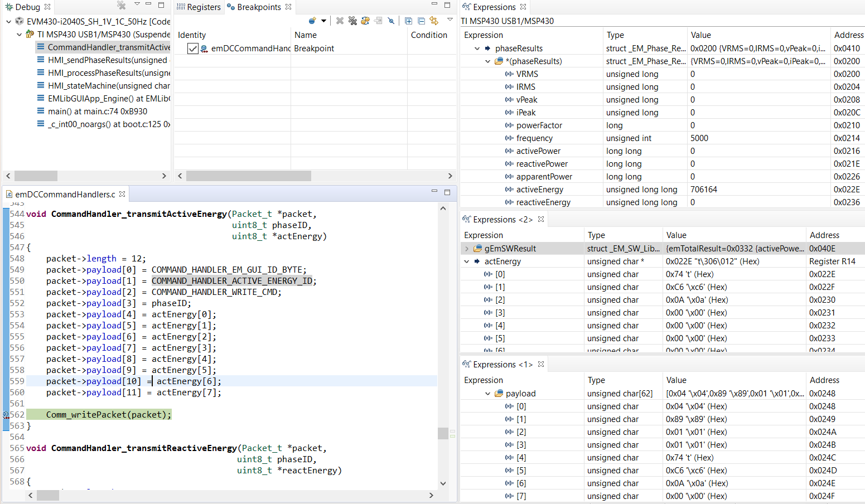865x504 pixels.
Task: Open the New Breakpoint dropdown arrow
Action: coord(323,21)
